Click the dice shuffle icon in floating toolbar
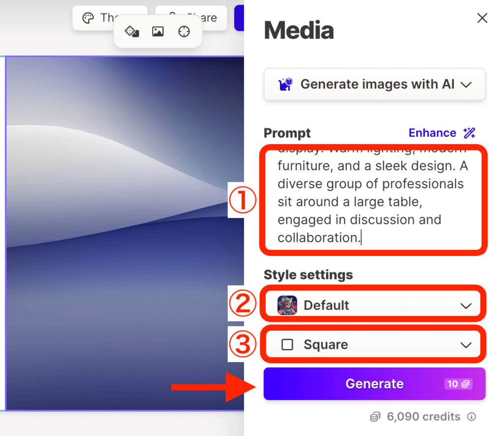Screen dimensions: 504x436 pos(132,31)
